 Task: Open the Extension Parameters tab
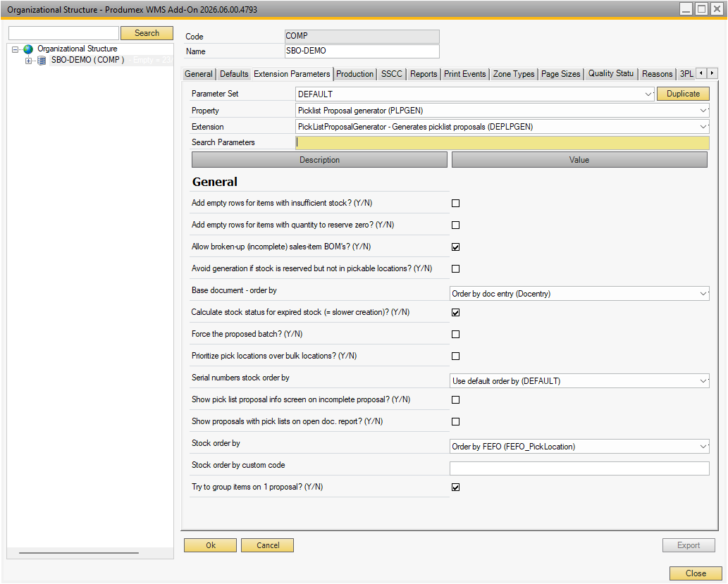point(292,74)
